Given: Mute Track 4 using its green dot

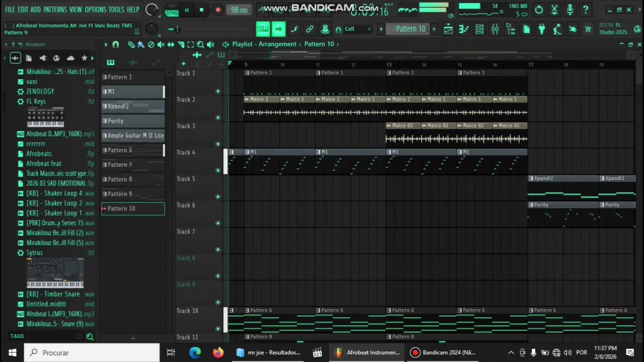Looking at the screenshot, I should pos(218,170).
